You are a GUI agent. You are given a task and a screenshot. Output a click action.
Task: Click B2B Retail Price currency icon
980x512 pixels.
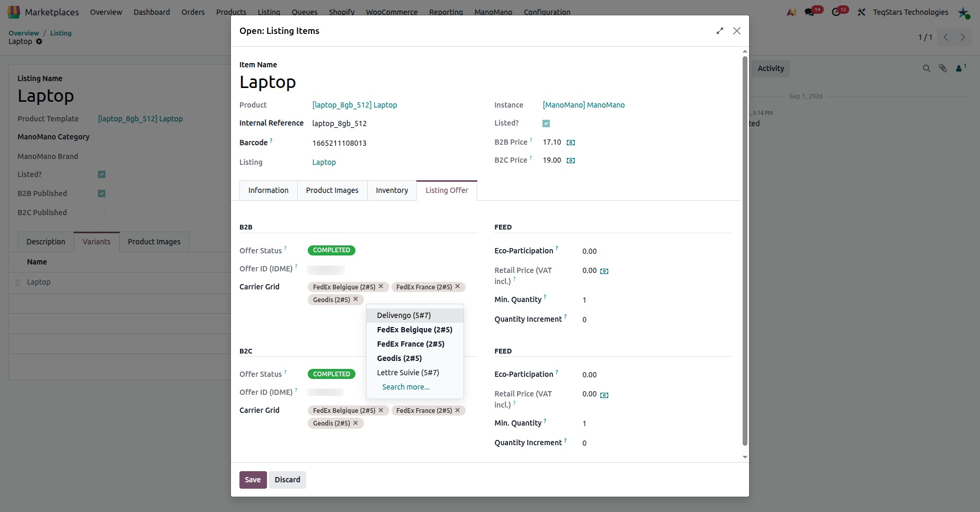point(604,271)
